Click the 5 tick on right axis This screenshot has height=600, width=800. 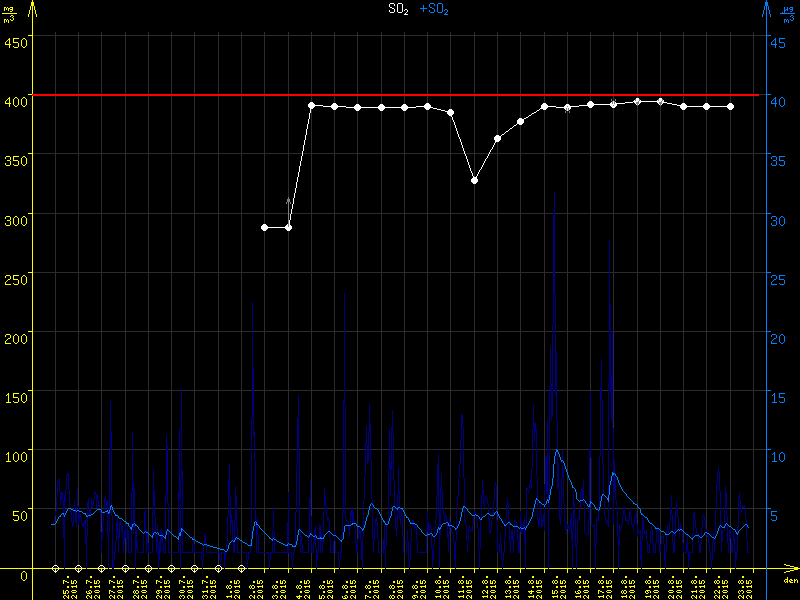772,516
